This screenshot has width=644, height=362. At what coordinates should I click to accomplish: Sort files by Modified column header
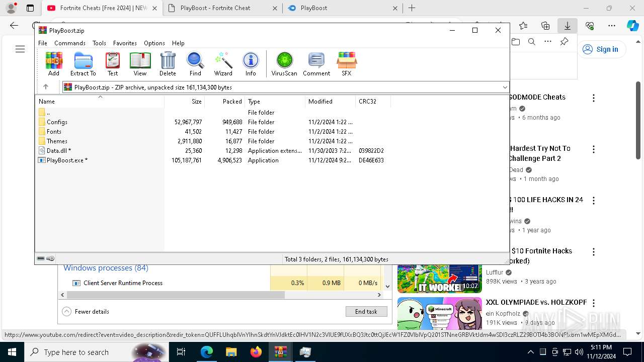click(331, 101)
